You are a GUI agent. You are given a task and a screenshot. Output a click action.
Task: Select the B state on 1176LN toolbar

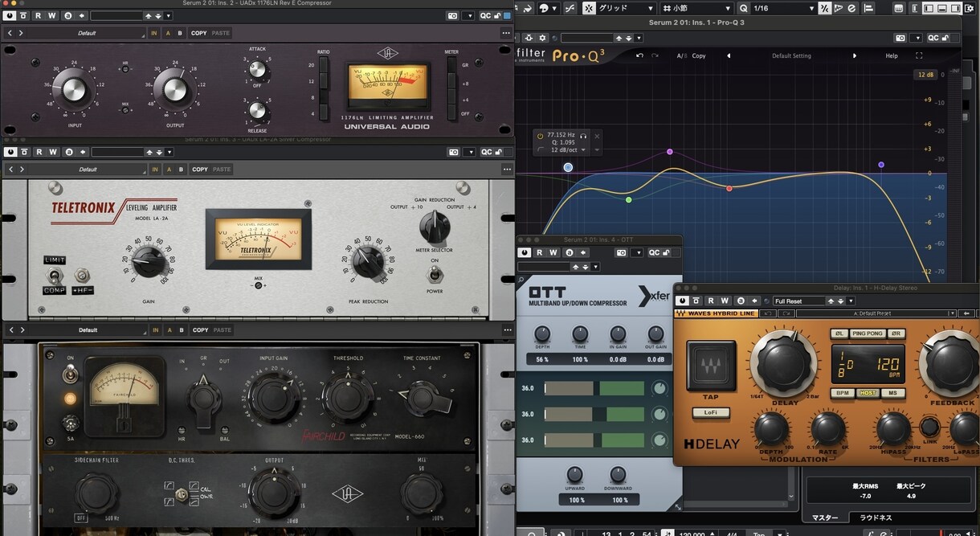180,33
